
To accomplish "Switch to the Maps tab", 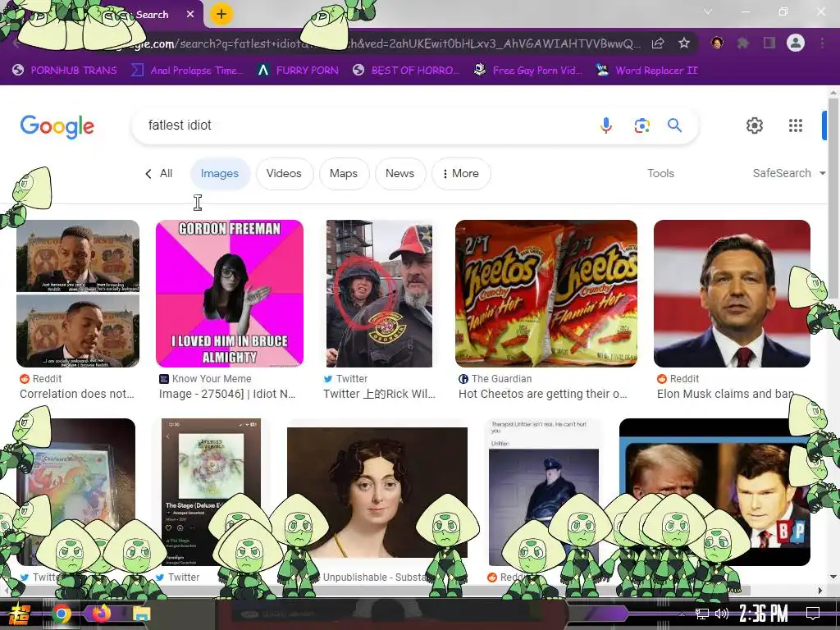I will coord(344,174).
